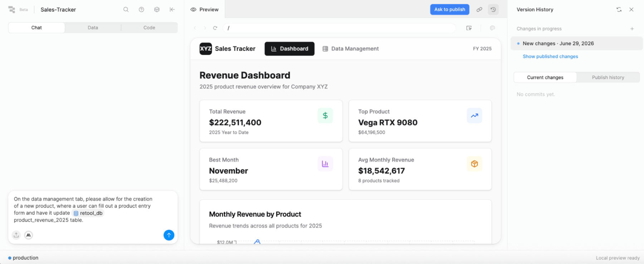Screen dimensions: 644x264
Task: Select the Publish history tab
Action: tap(608, 78)
